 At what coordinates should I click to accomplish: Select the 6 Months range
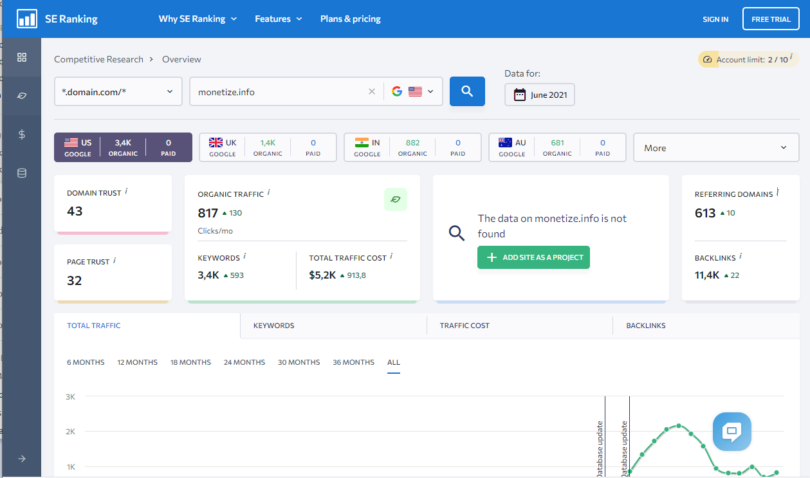tap(85, 362)
